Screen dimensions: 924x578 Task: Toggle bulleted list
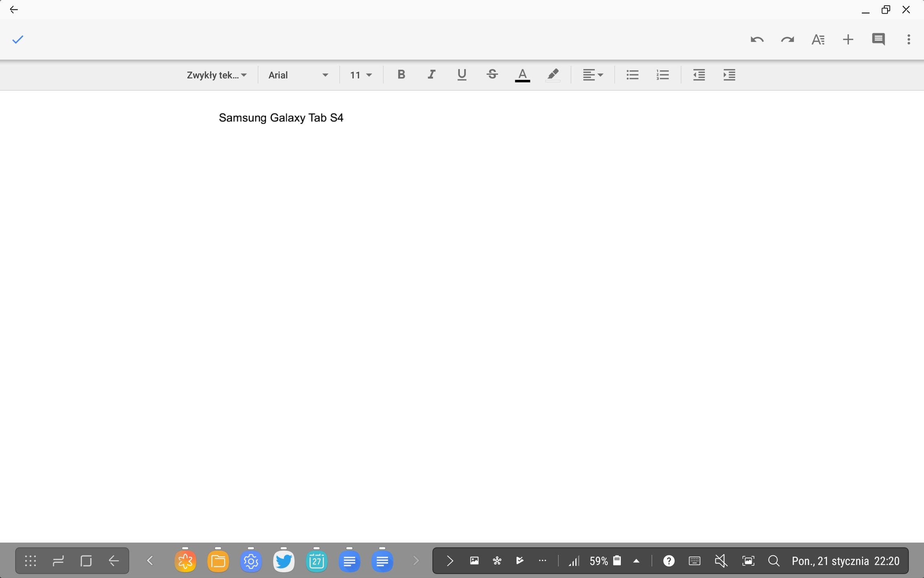tap(632, 75)
